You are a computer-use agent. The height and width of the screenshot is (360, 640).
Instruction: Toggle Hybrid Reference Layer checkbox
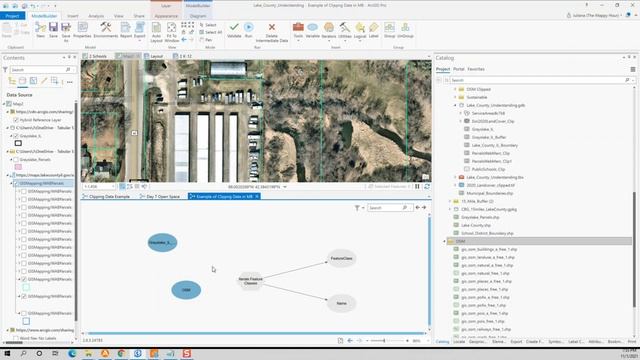(16, 120)
